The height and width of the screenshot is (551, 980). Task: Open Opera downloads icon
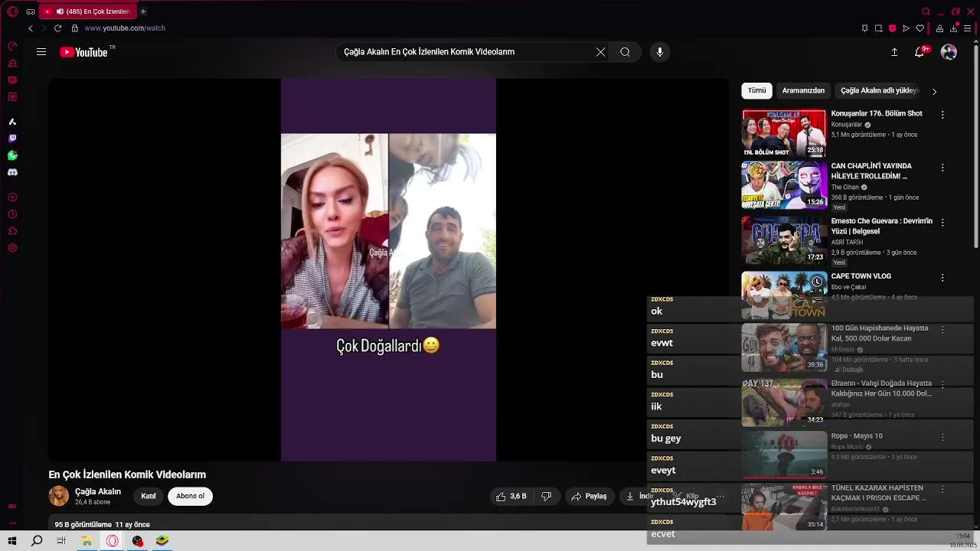pyautogui.click(x=954, y=28)
